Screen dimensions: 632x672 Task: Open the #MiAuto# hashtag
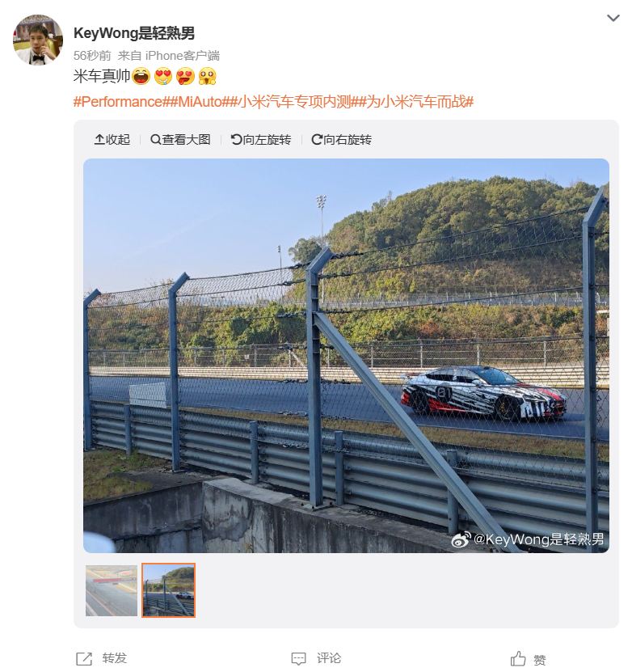(x=200, y=102)
